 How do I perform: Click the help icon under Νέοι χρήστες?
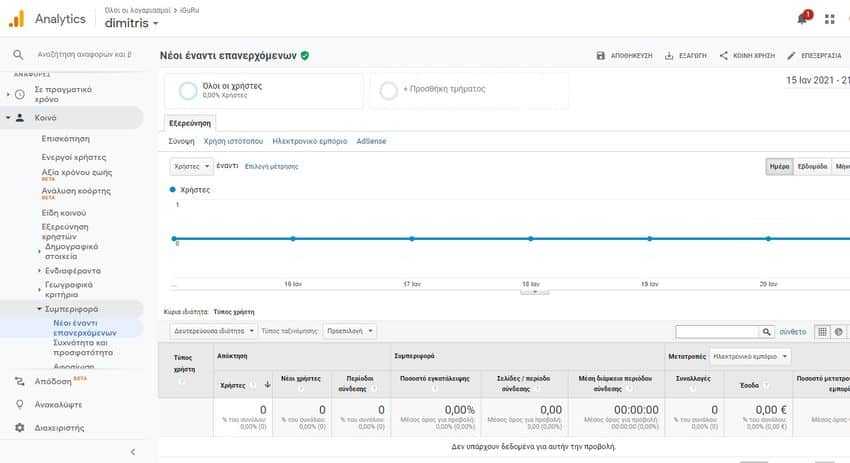pos(301,388)
